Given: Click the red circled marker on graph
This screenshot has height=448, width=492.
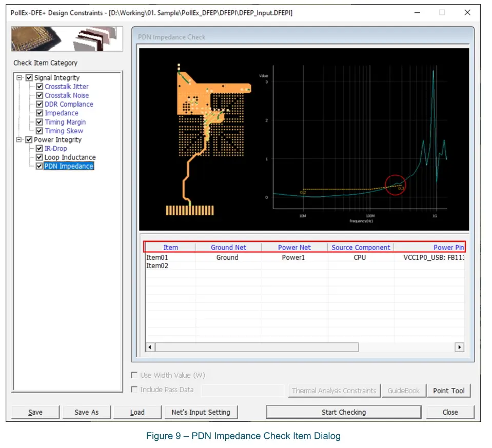Looking at the screenshot, I should [395, 185].
